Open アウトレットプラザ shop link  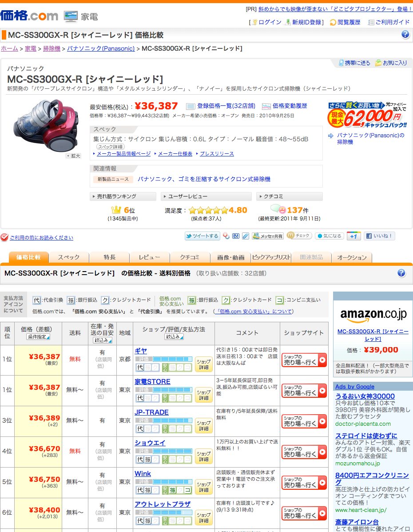point(163,504)
